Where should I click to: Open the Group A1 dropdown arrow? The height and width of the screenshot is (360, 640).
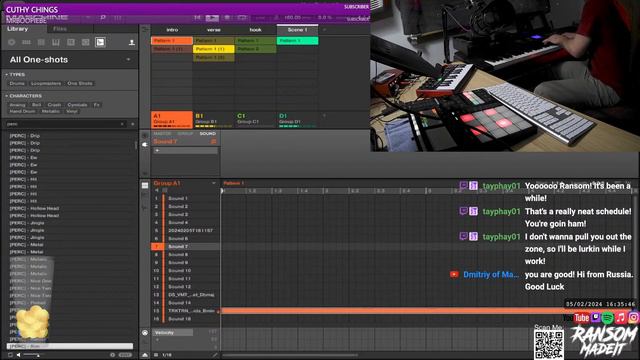pos(213,183)
